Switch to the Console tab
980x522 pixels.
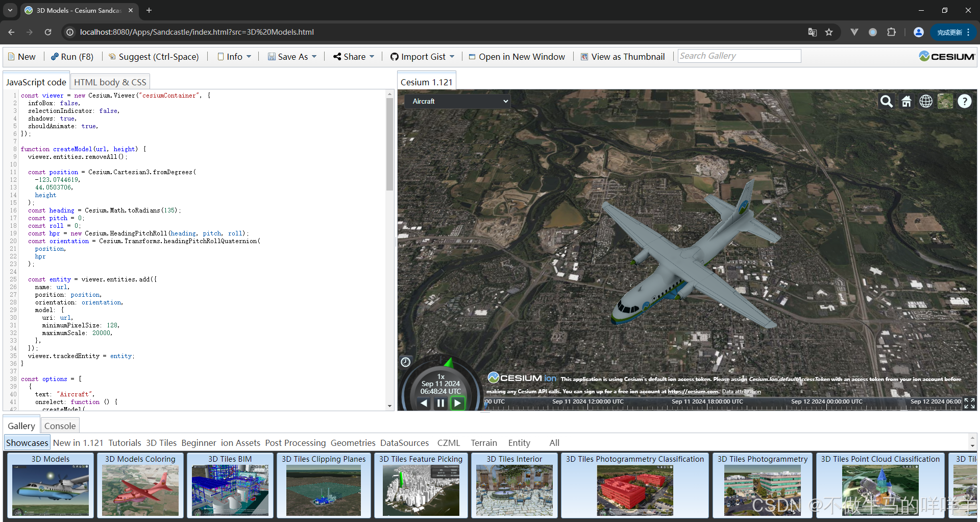(60, 426)
